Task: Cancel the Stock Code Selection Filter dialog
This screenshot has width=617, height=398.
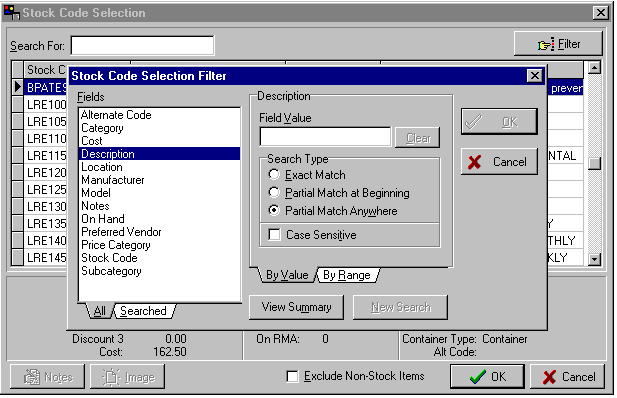Action: coord(499,161)
